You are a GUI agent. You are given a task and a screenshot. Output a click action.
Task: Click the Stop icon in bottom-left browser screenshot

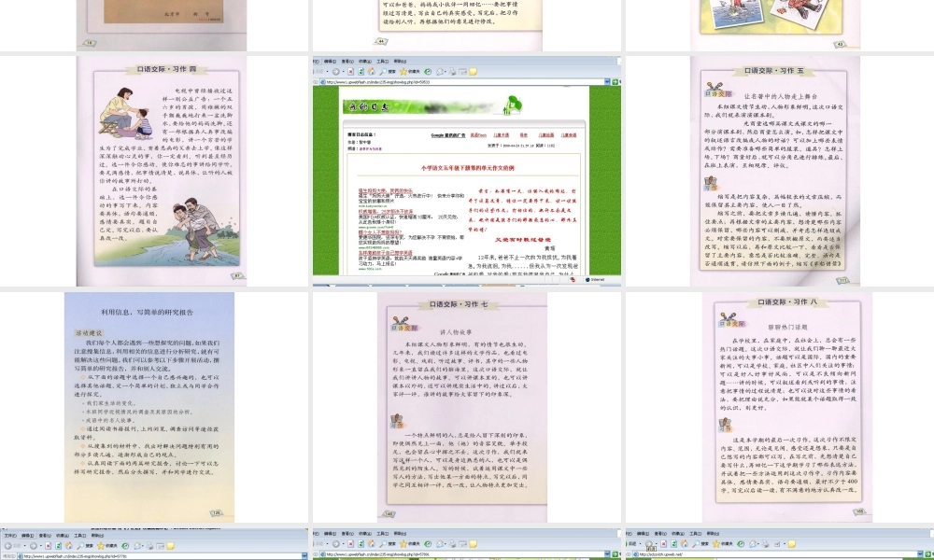pyautogui.click(x=49, y=545)
